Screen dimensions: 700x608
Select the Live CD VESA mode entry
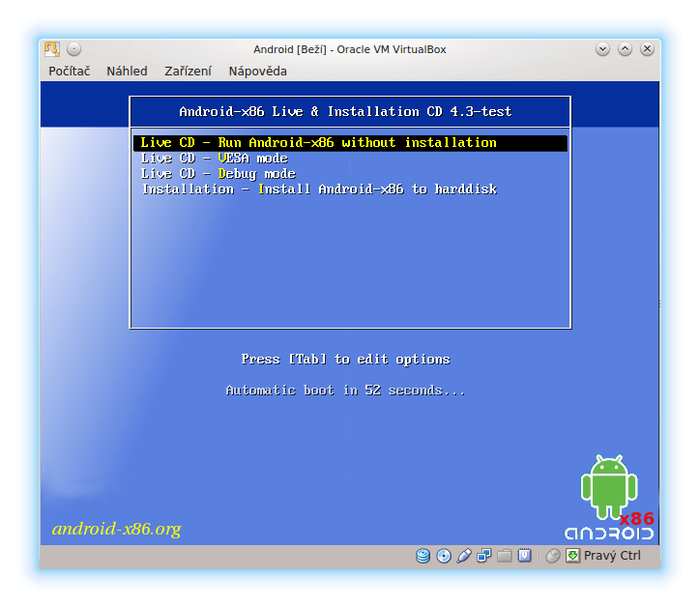click(x=350, y=159)
